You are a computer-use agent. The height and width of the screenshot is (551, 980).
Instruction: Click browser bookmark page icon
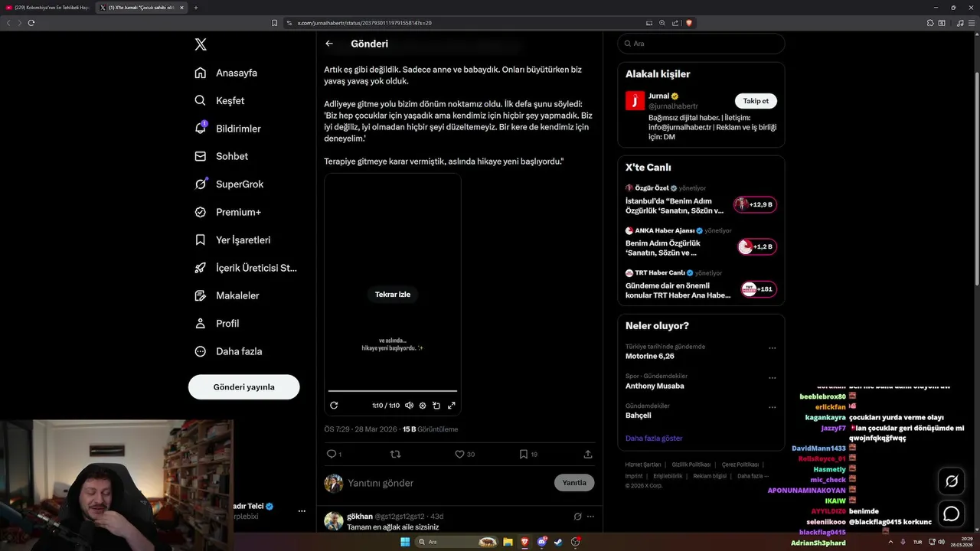click(x=275, y=23)
